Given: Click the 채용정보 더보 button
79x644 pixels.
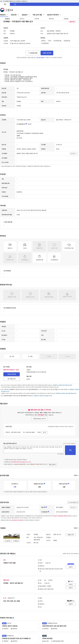Looking at the screenshot, I should [71, 535].
